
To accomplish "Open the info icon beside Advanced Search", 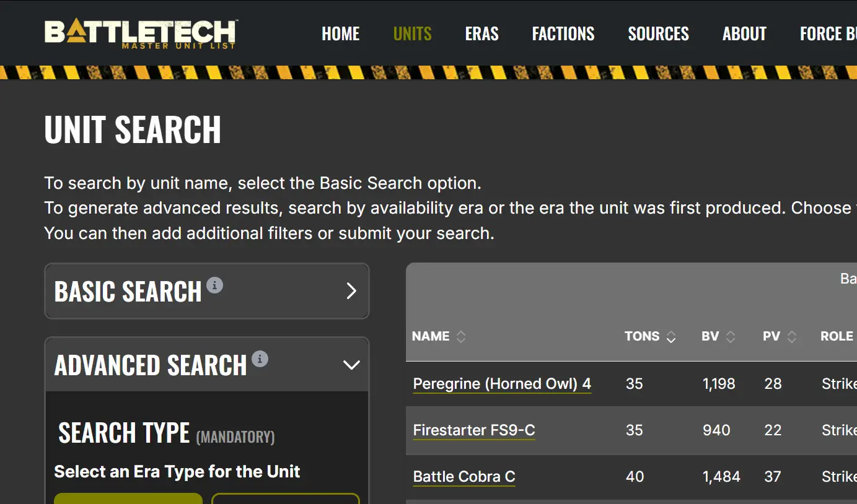I will [260, 358].
